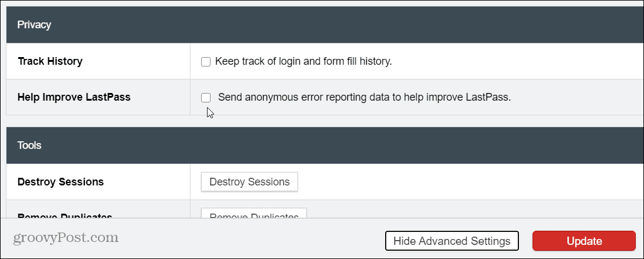The width and height of the screenshot is (644, 259).
Task: Click the groovyPost.com watermark
Action: coord(65,237)
